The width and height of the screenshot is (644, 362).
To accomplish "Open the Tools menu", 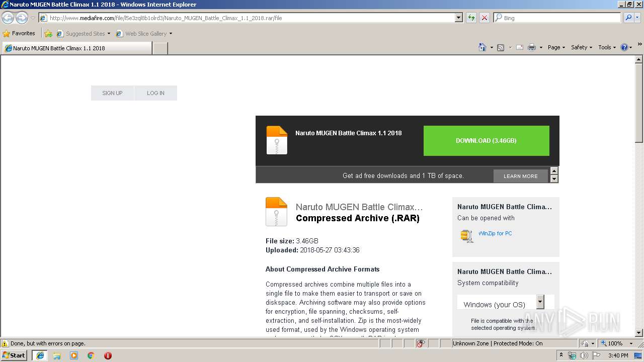I will [607, 47].
